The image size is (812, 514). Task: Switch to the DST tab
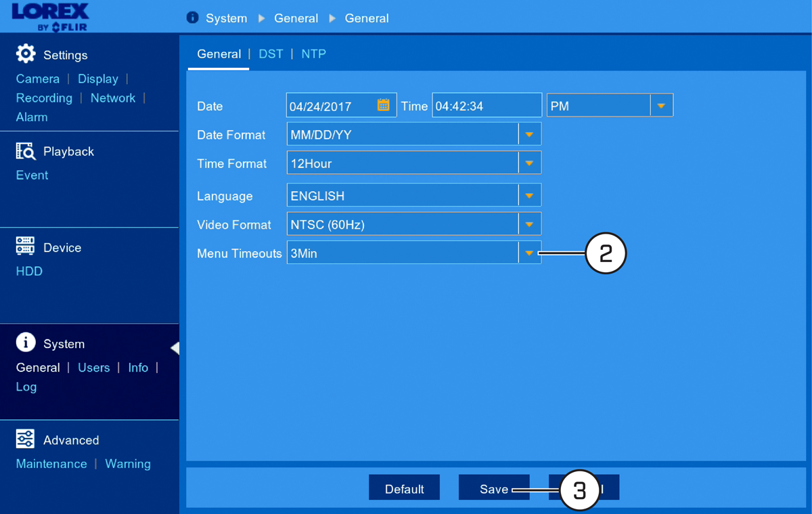271,54
